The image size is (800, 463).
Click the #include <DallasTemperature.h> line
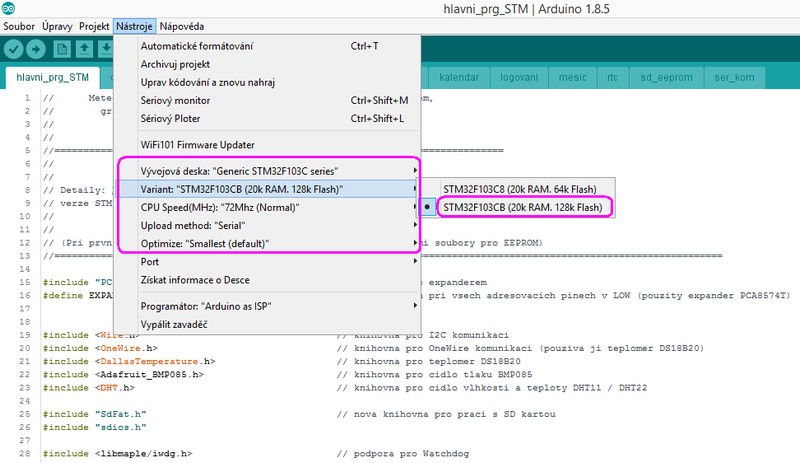coord(129,361)
